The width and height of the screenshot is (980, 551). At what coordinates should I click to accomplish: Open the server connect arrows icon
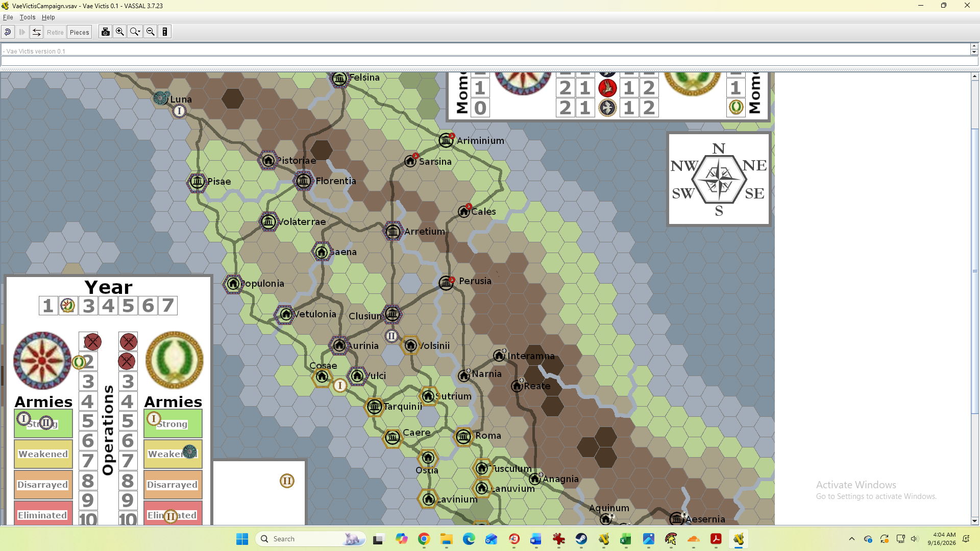[x=37, y=32]
